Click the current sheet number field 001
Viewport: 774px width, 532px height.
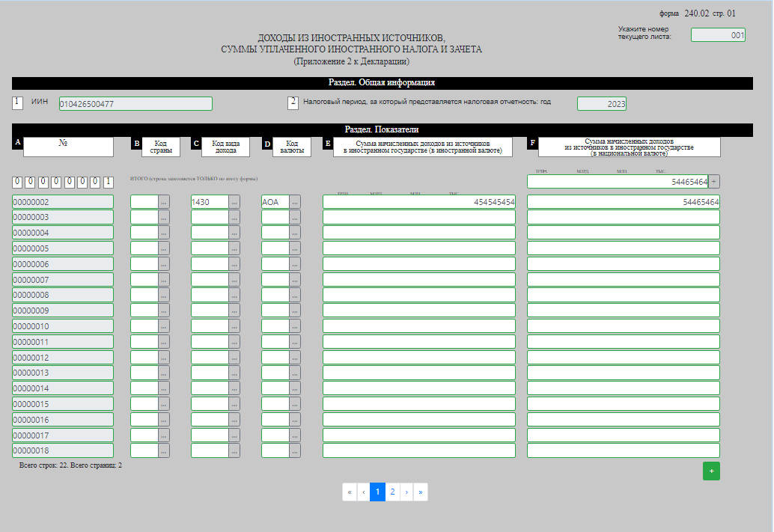(x=718, y=35)
